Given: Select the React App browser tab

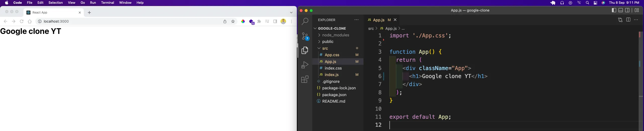Looking at the screenshot, I should (53, 13).
